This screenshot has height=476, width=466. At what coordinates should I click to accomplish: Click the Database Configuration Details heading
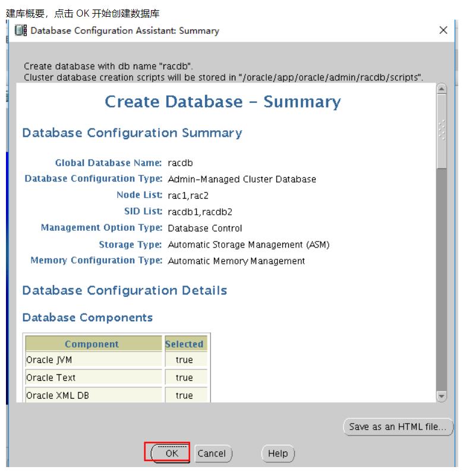[125, 290]
